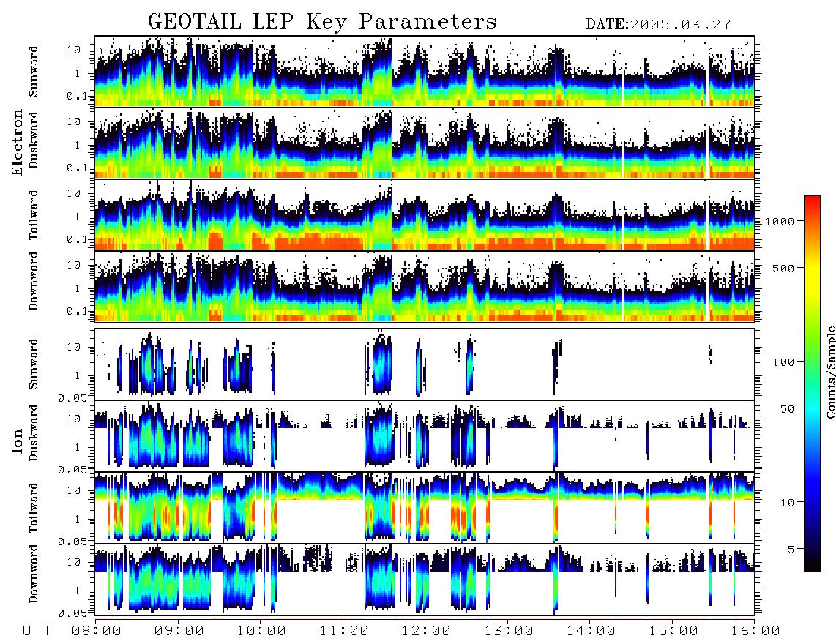Click inside the Electron Sunward spectrogram panel
Screen dimensions: 836x644
(425, 72)
